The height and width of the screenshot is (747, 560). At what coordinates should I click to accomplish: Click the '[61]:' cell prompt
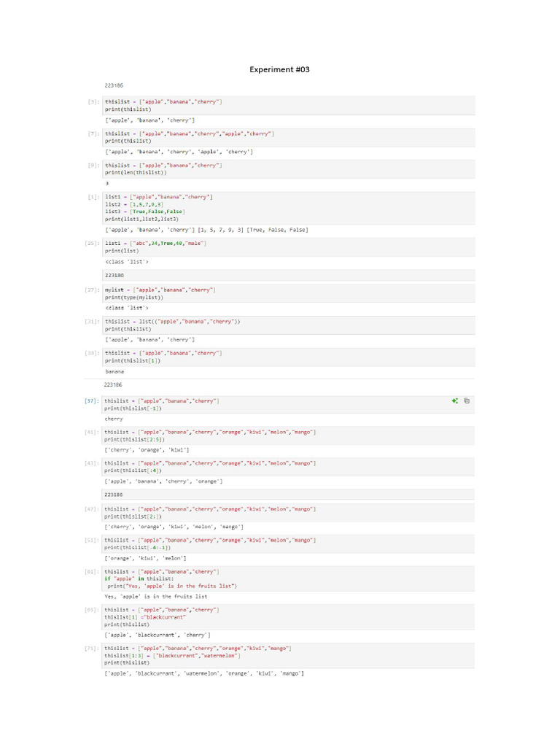click(x=92, y=572)
